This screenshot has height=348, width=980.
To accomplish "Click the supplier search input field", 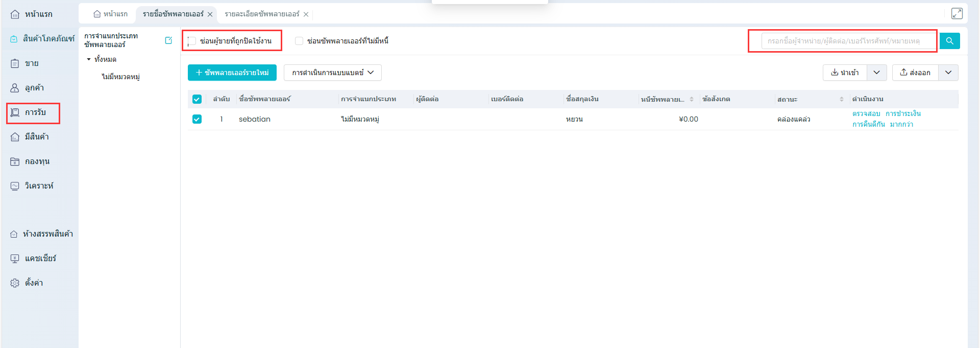I will (x=847, y=41).
